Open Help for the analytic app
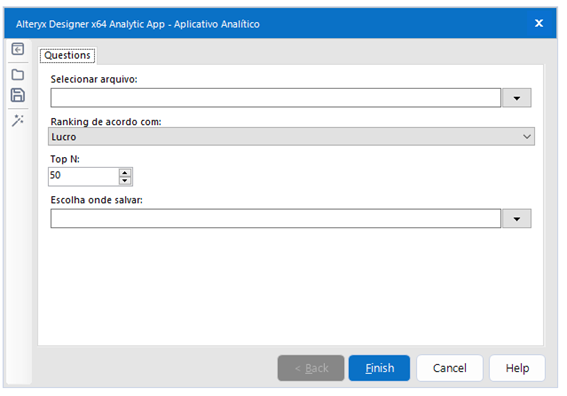 pyautogui.click(x=517, y=368)
